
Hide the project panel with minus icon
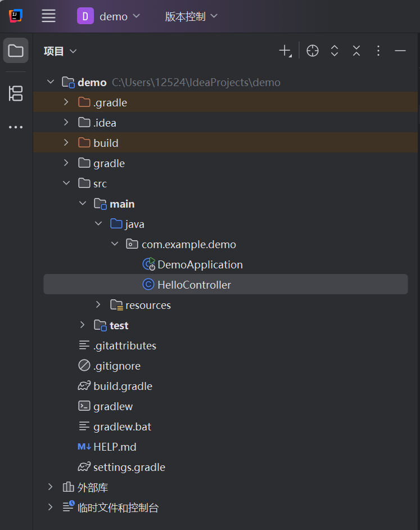pos(400,51)
